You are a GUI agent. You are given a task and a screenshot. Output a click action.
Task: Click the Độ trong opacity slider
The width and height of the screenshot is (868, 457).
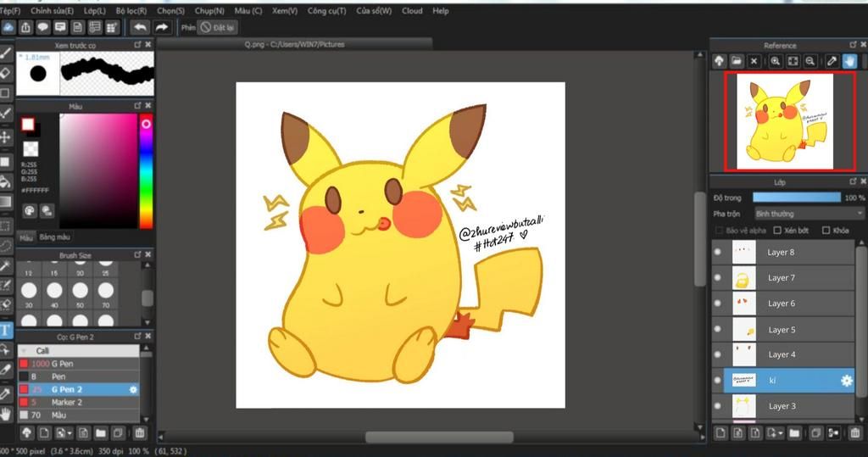click(797, 198)
